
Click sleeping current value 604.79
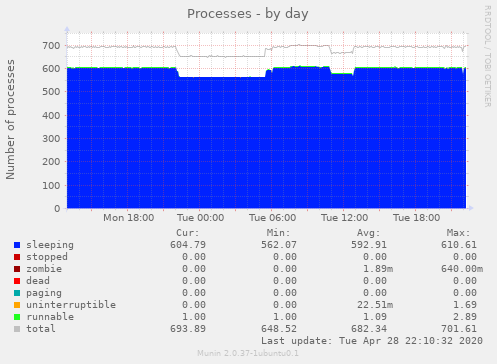click(188, 245)
